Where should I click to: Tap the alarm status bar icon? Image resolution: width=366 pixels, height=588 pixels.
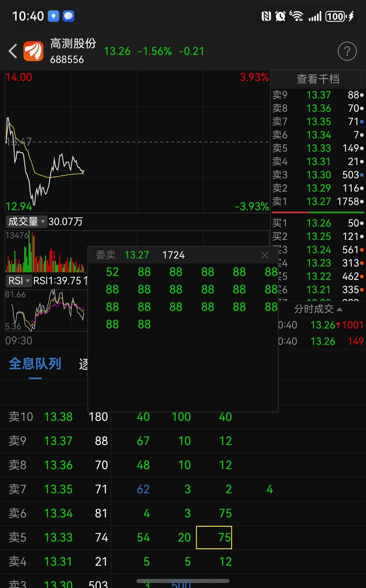pyautogui.click(x=280, y=16)
